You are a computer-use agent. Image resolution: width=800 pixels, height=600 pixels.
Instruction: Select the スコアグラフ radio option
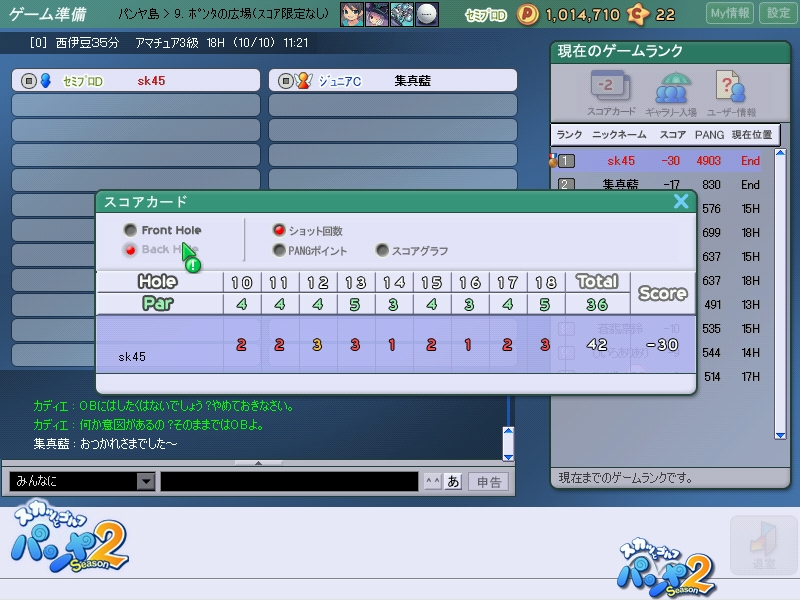[x=382, y=250]
